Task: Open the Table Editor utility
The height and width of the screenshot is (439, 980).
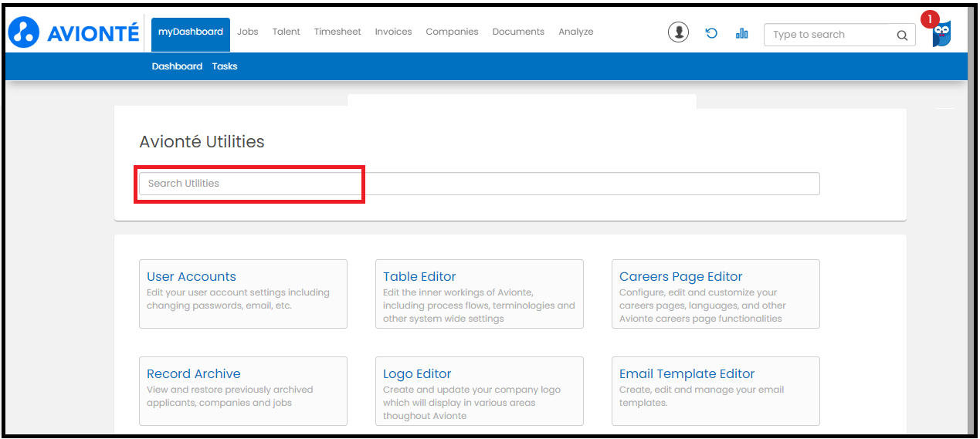Action: tap(480, 294)
